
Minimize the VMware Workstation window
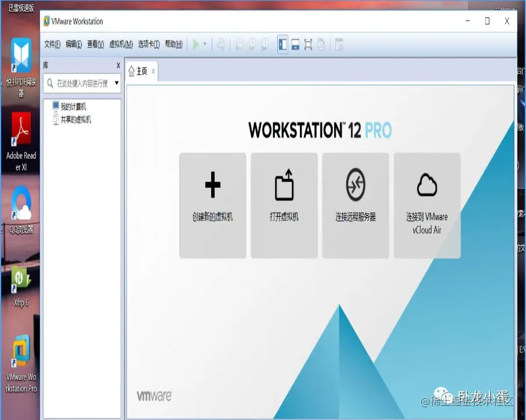[x=467, y=21]
